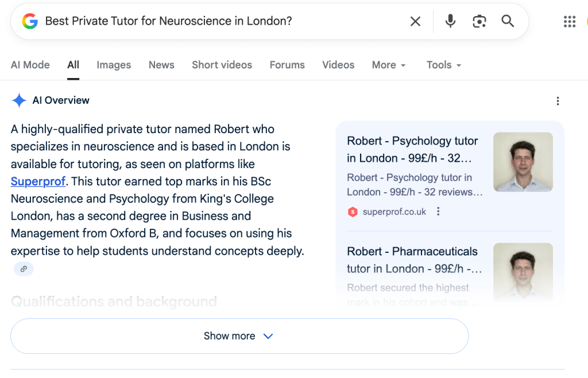The image size is (588, 378).
Task: Click into the search text field
Action: click(218, 21)
